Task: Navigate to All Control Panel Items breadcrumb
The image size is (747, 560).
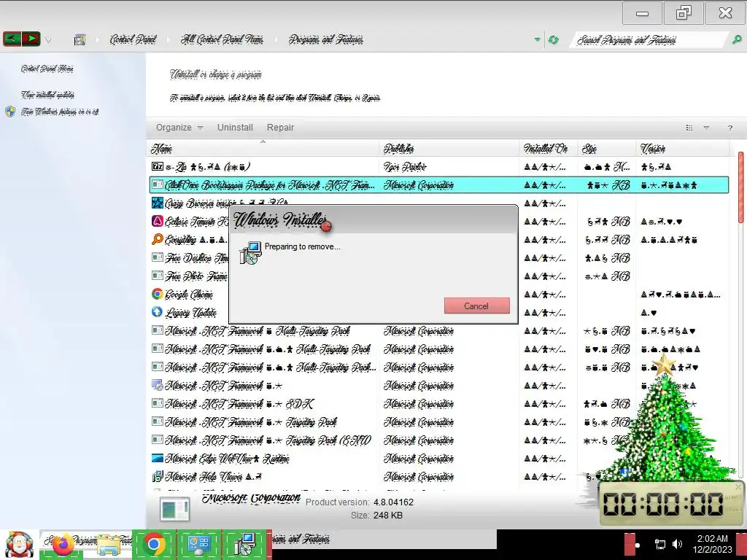Action: click(222, 39)
